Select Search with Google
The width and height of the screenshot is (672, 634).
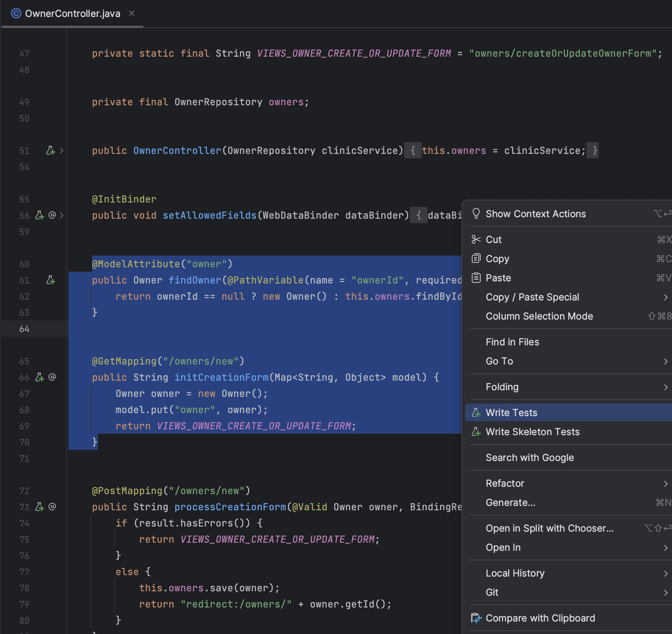(x=530, y=458)
